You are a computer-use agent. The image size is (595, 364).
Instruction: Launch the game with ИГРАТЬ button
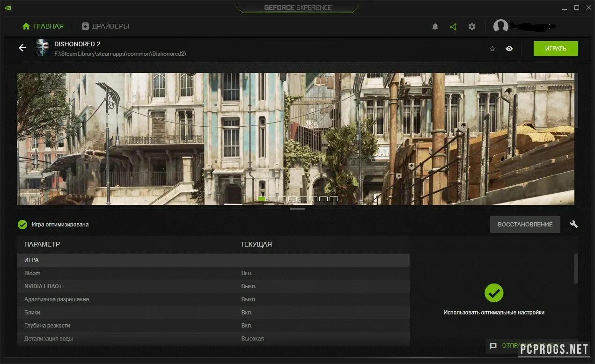[556, 49]
